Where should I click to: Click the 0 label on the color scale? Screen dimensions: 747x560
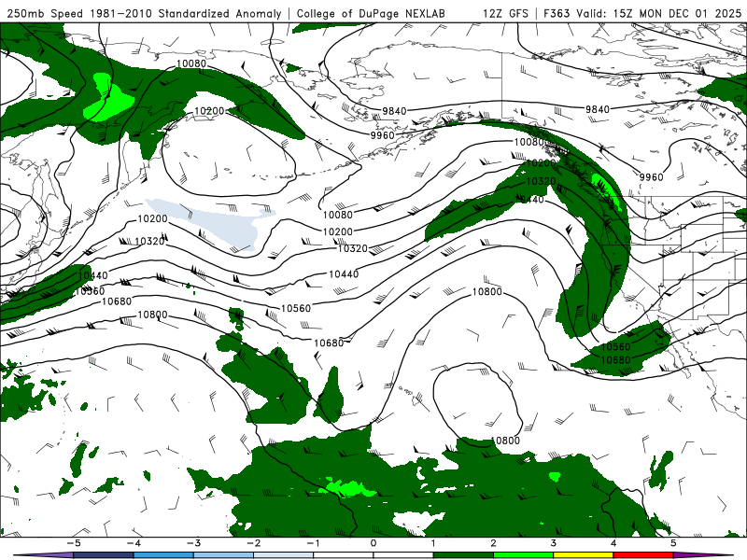[373, 543]
